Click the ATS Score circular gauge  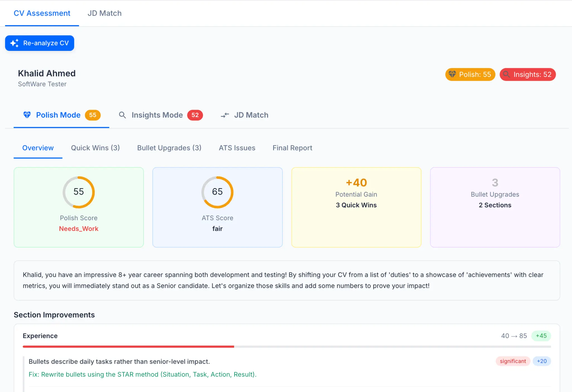(217, 192)
